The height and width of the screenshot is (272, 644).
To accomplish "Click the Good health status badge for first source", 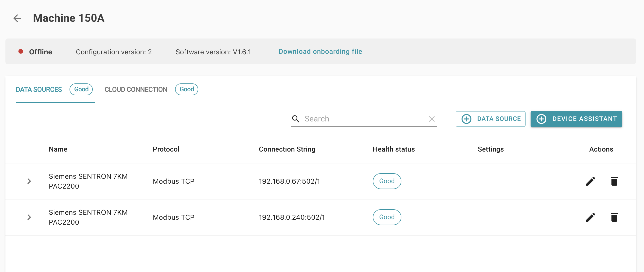I will click(x=387, y=181).
